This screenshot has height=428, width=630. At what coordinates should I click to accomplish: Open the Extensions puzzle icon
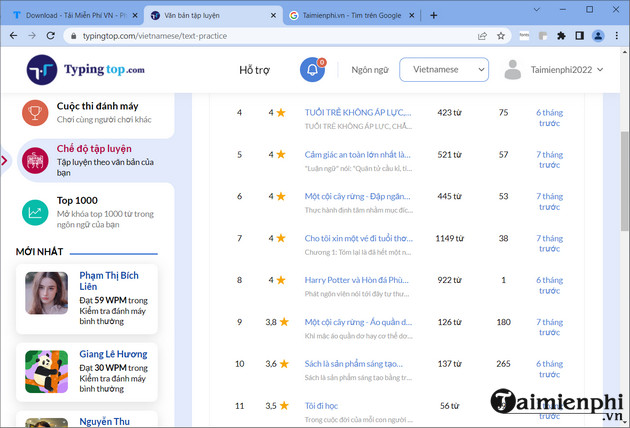click(561, 36)
